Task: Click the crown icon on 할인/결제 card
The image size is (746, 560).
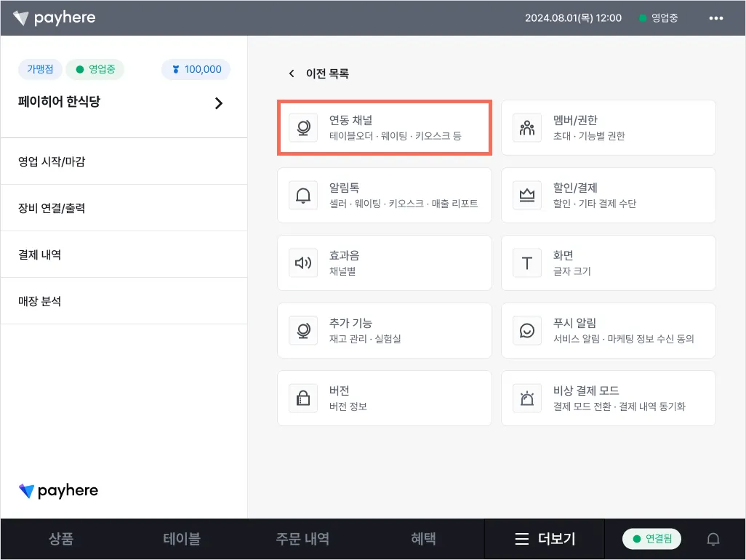Action: [x=527, y=196]
